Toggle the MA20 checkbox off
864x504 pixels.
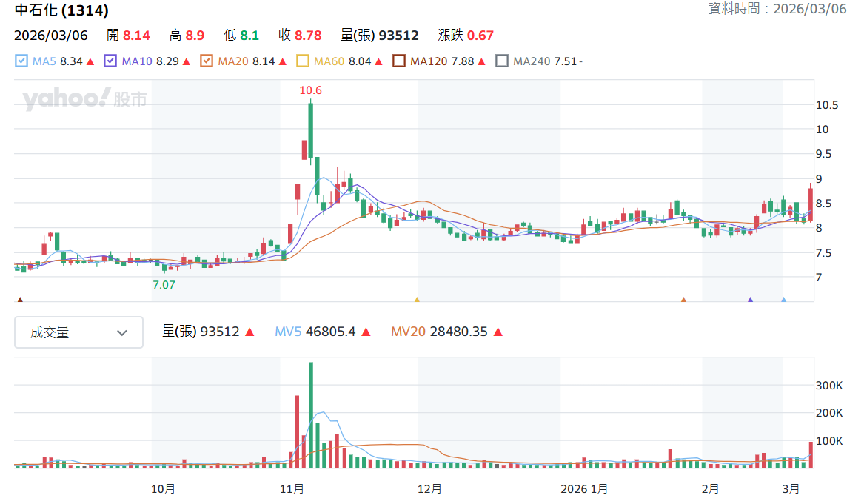coord(207,61)
